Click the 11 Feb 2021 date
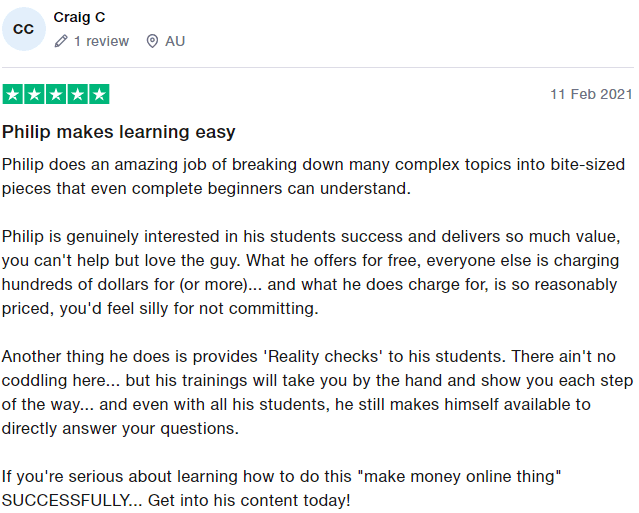Screen dimensions: 639x513 click(x=591, y=94)
